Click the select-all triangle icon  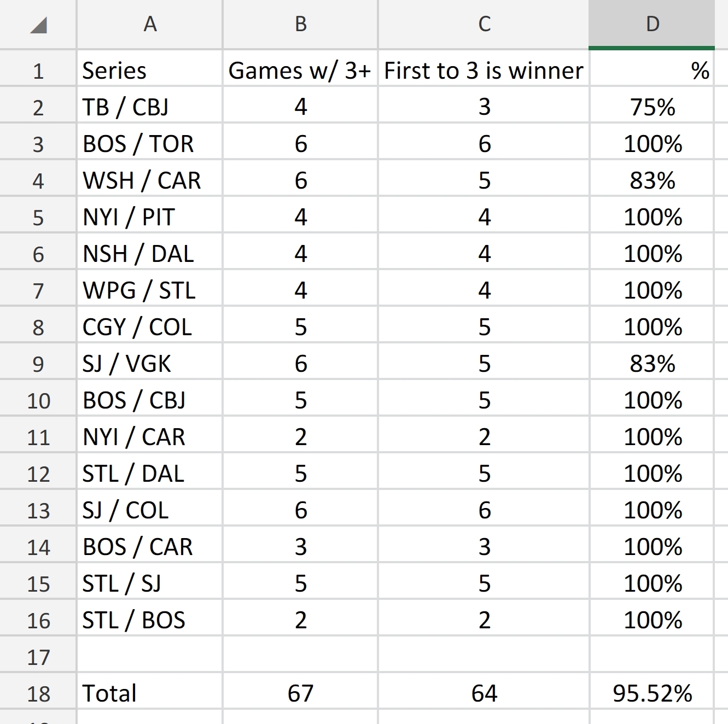(x=36, y=24)
